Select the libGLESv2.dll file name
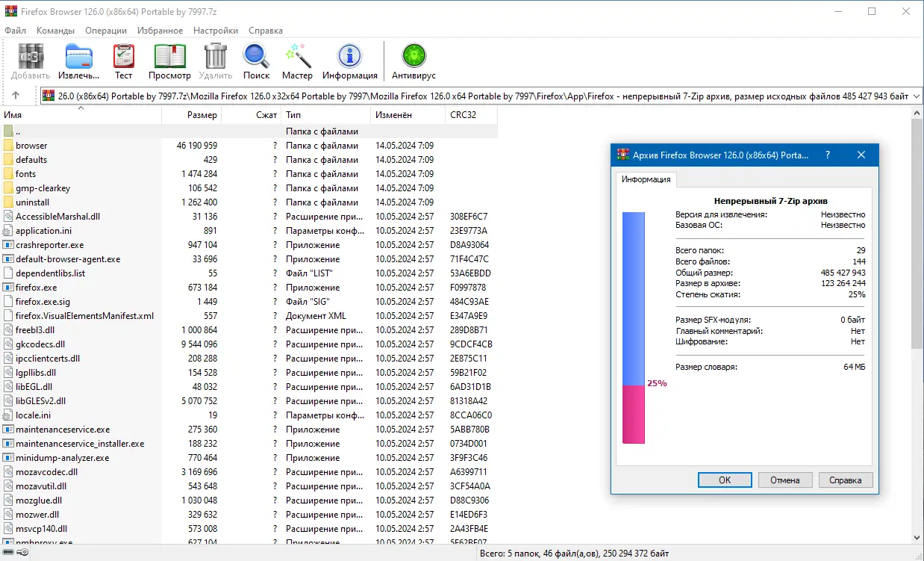 (x=41, y=401)
